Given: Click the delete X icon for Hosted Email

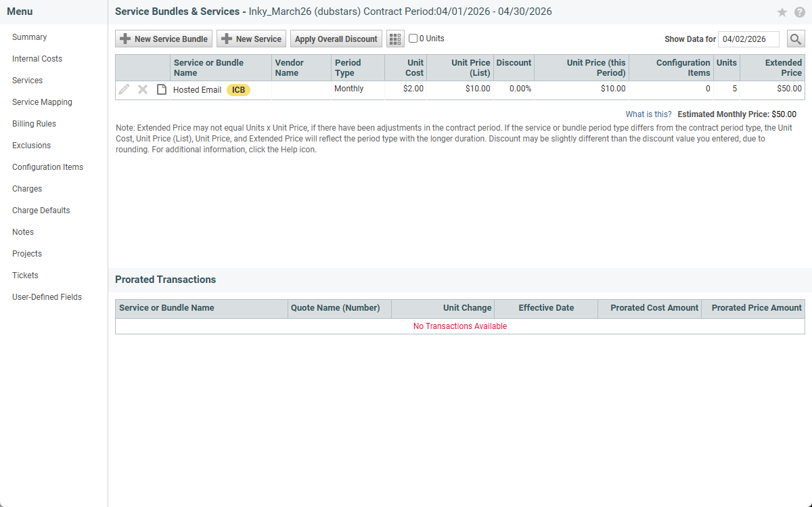Looking at the screenshot, I should (143, 89).
